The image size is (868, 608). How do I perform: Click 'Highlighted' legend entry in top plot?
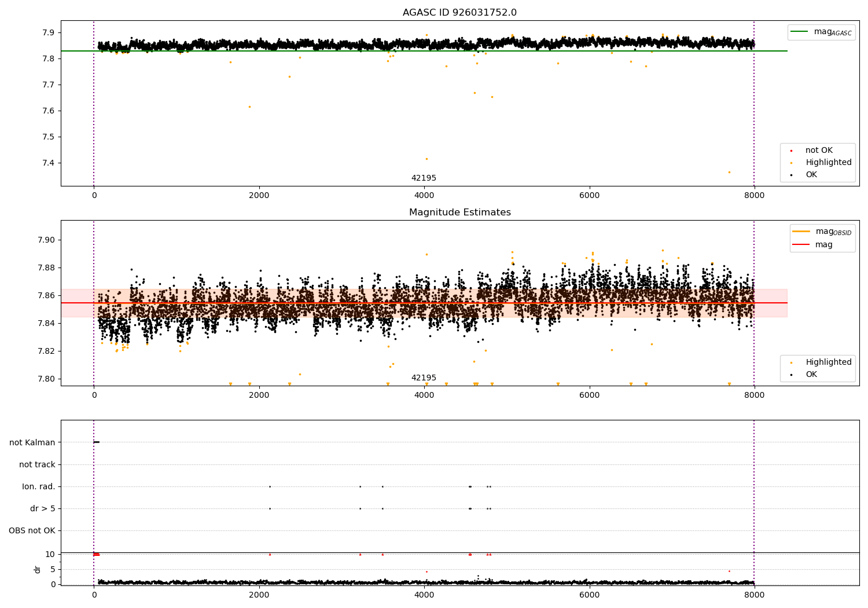click(x=828, y=163)
